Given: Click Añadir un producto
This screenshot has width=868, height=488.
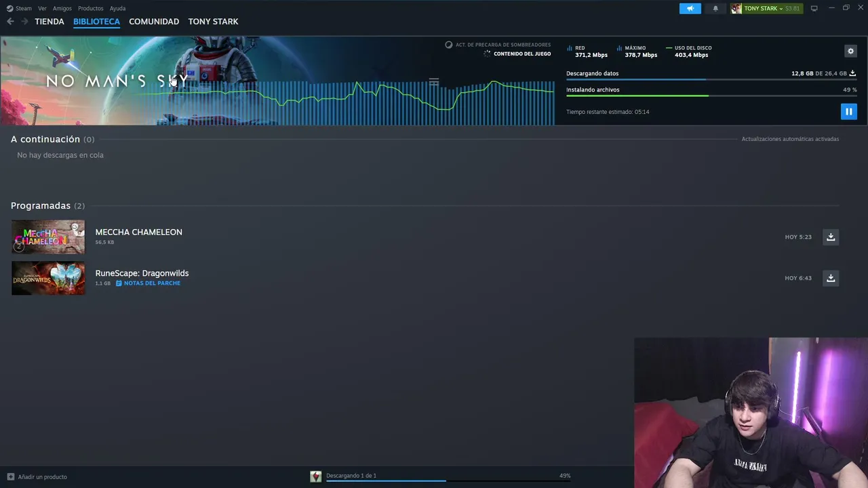Looking at the screenshot, I should tap(42, 476).
